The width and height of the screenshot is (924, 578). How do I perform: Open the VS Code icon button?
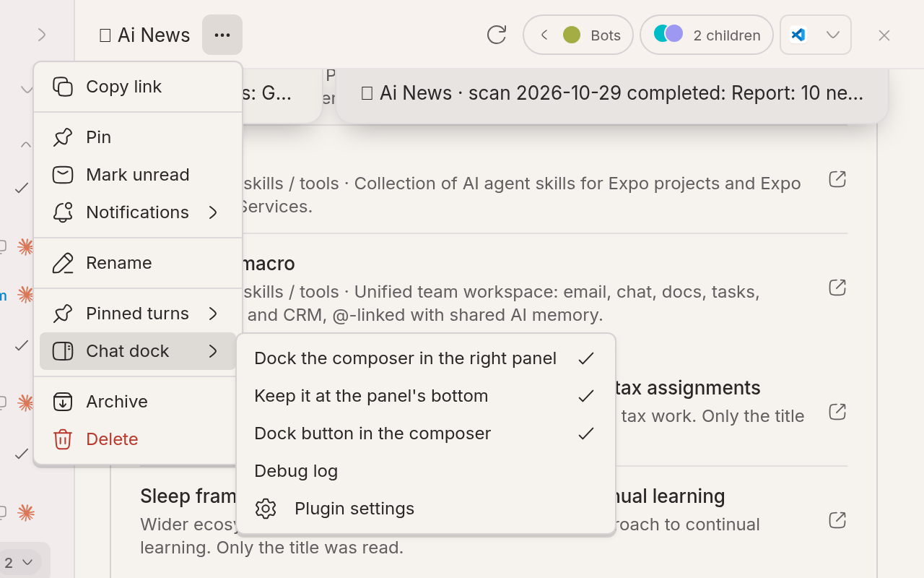coord(798,35)
